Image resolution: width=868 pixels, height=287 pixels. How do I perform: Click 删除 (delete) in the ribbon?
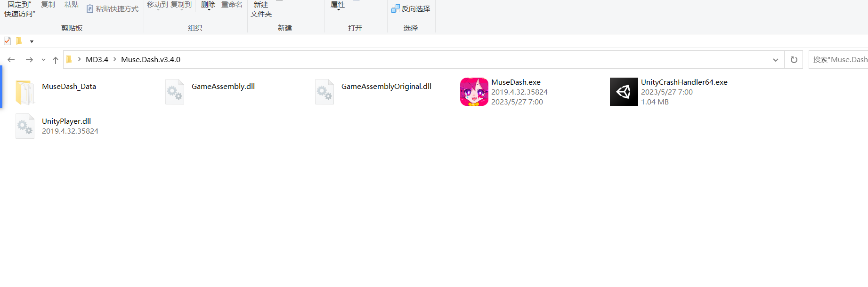(208, 5)
